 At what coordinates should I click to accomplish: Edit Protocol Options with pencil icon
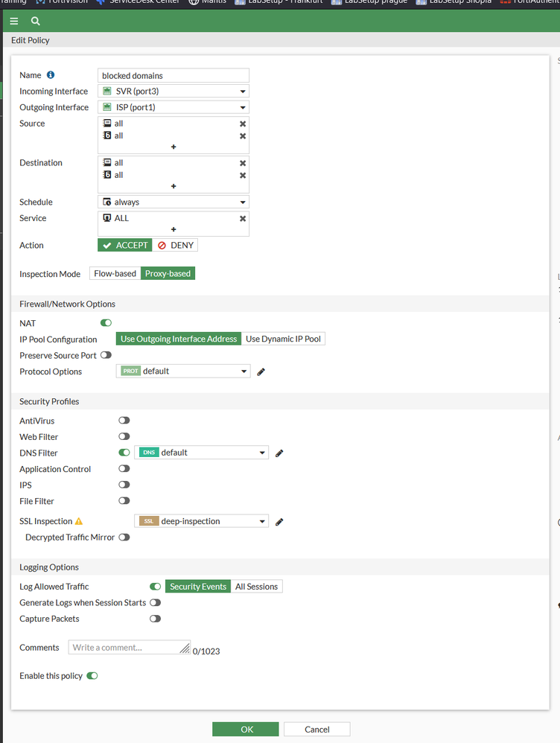(261, 371)
